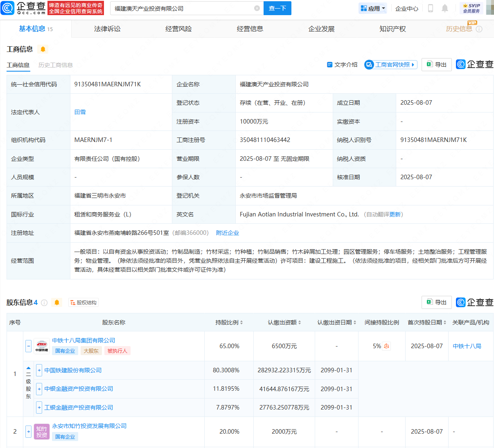
Task: Open the mobile phone app icon
Action: point(431,8)
